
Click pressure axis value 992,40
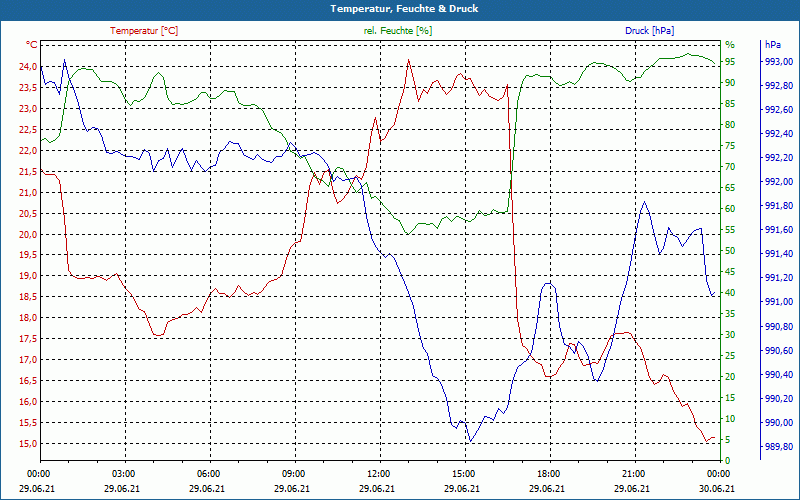click(x=779, y=134)
